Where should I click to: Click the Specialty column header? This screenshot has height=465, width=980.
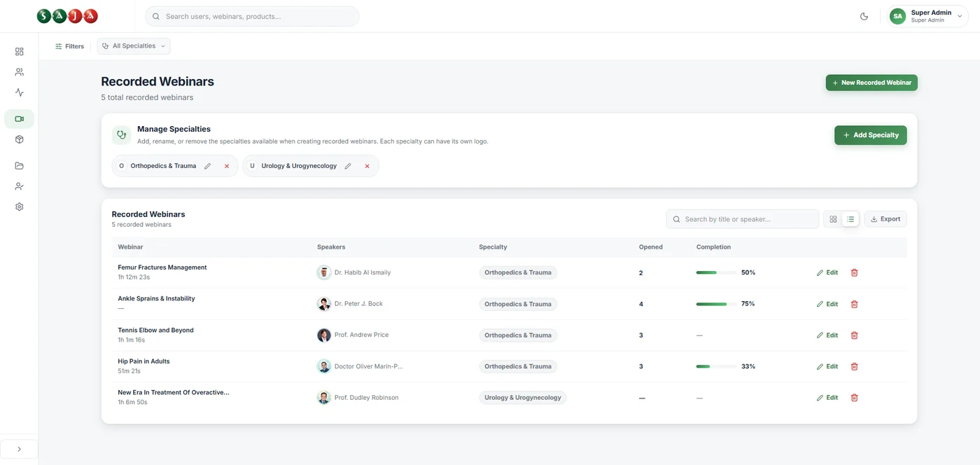493,247
